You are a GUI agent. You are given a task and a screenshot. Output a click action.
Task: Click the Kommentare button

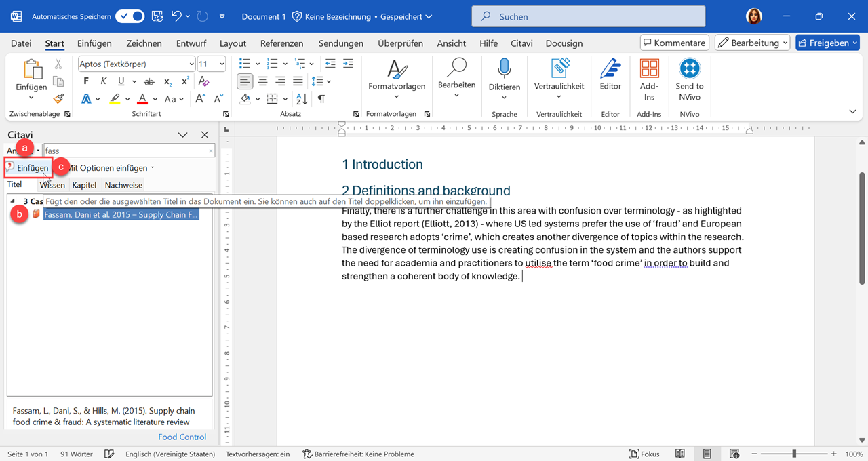(674, 43)
